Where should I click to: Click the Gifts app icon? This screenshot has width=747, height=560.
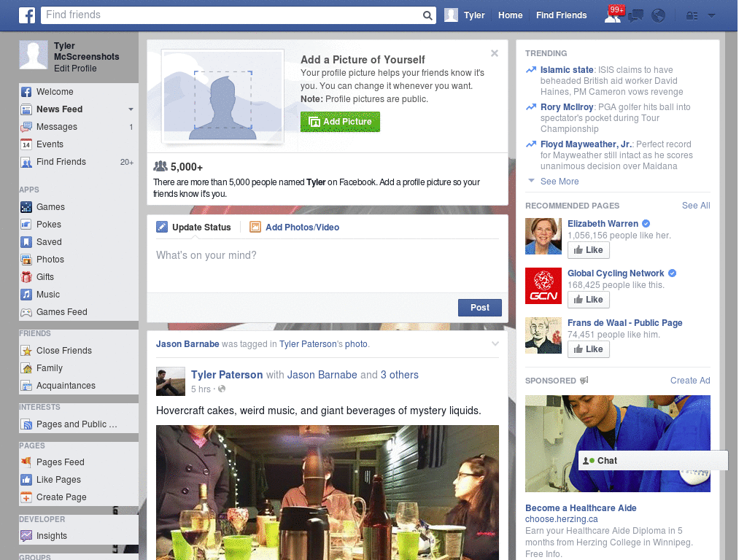click(26, 277)
